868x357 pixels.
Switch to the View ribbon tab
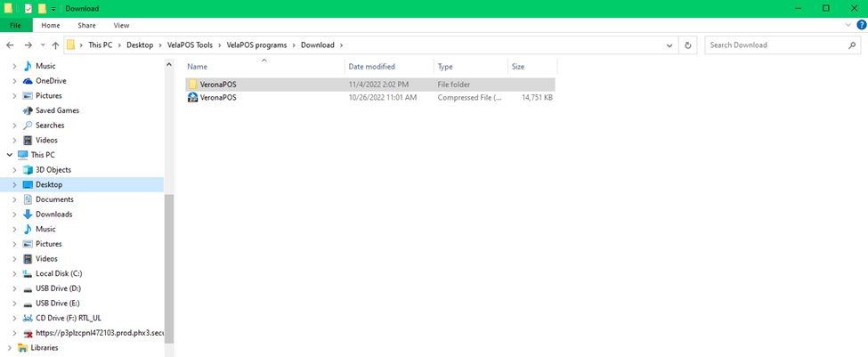pos(121,26)
